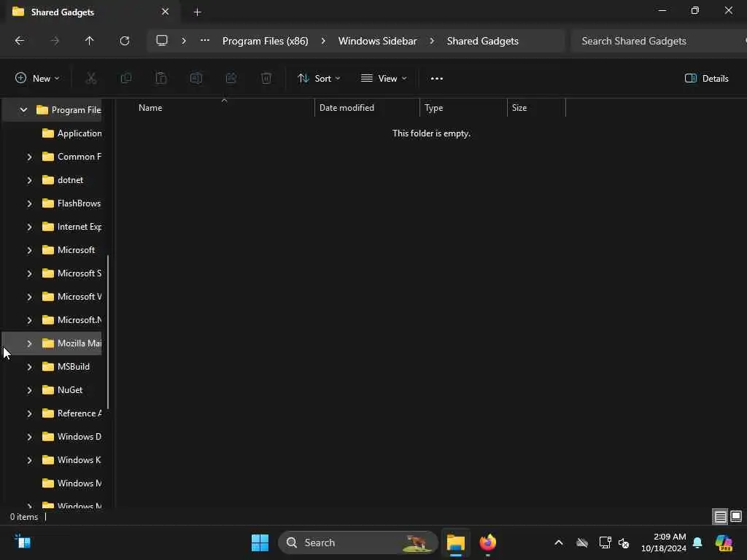
Task: Expand the Microsoft V folder node
Action: [29, 297]
